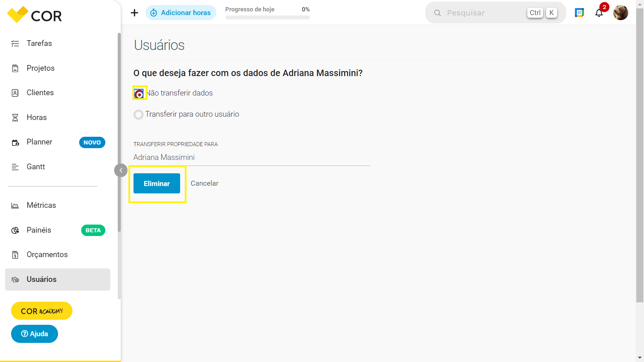Viewport: 644px width, 362px height.
Task: Click the Ctrl shortcut key hint
Action: point(535,13)
